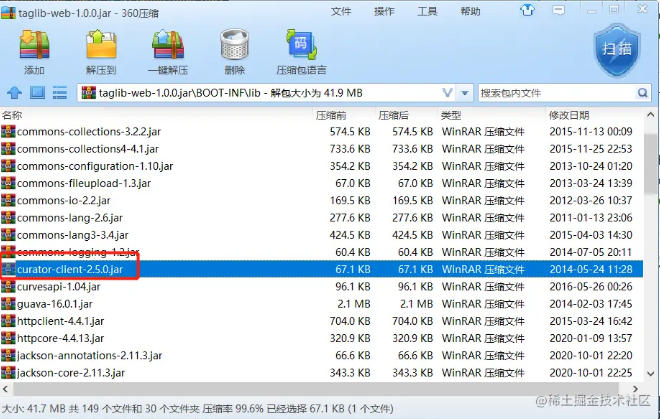Image resolution: width=660 pixels, height=419 pixels.
Task: Click icon of httpclient-4.4.1.jar
Action: point(8,321)
